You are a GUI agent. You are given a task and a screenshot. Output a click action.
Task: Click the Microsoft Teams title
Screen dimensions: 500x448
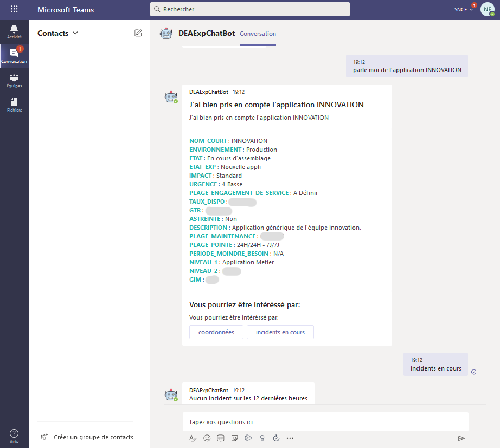(x=66, y=10)
